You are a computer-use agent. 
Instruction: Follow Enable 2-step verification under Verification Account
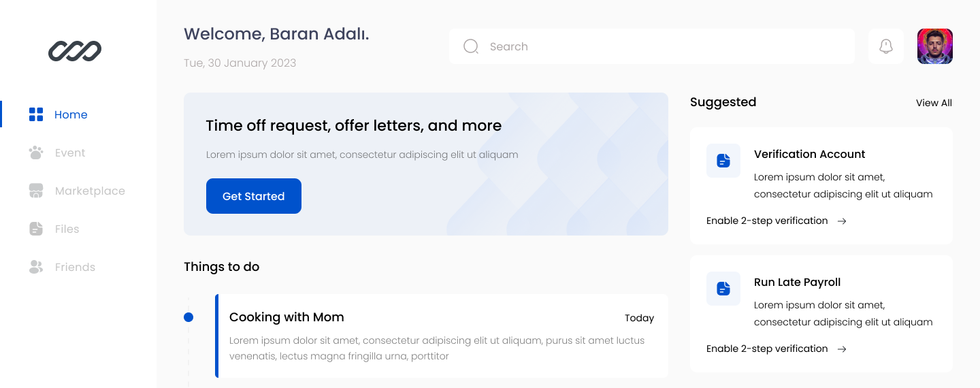[x=767, y=221]
